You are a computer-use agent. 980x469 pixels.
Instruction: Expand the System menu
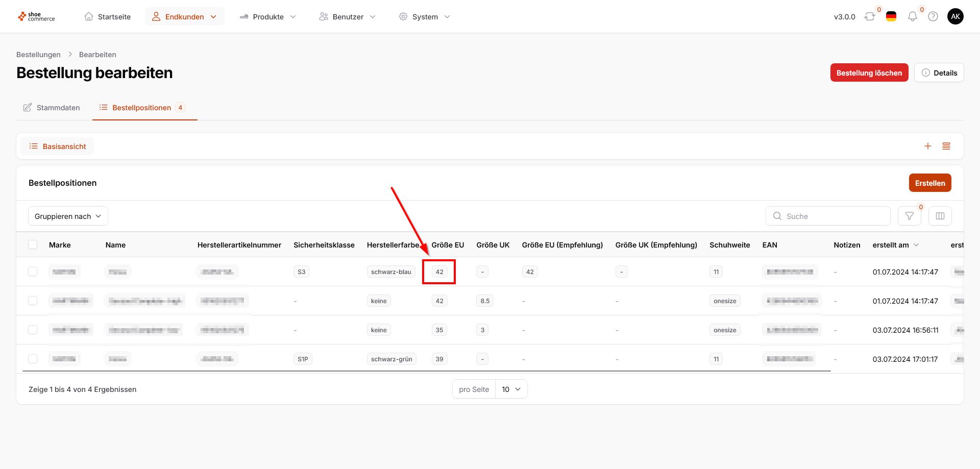[x=425, y=17]
